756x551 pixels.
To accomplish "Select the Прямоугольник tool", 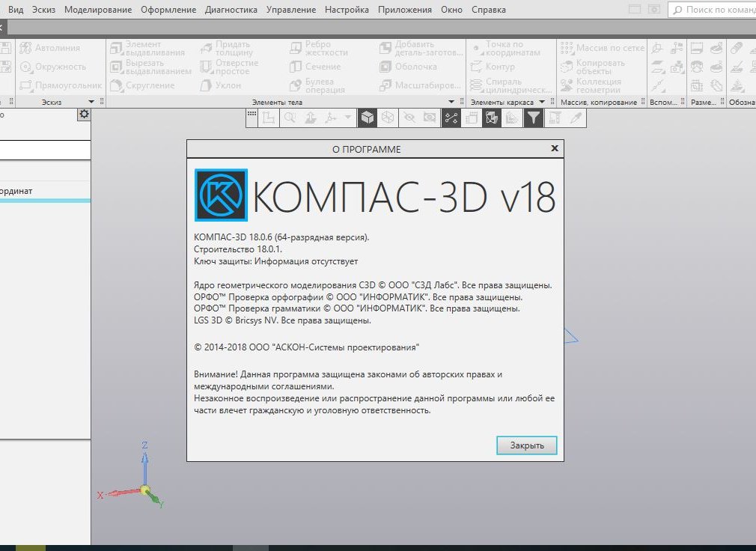I will [x=61, y=85].
